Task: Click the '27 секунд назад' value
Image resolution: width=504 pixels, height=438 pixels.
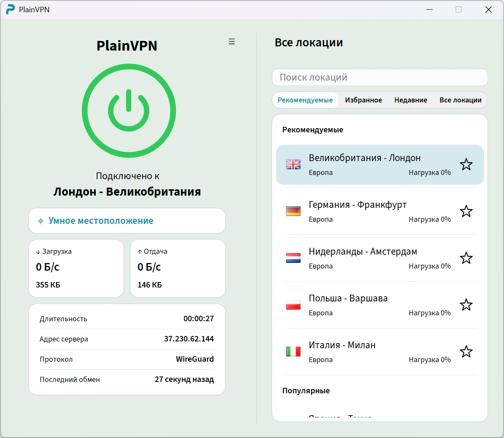Action: click(x=184, y=379)
